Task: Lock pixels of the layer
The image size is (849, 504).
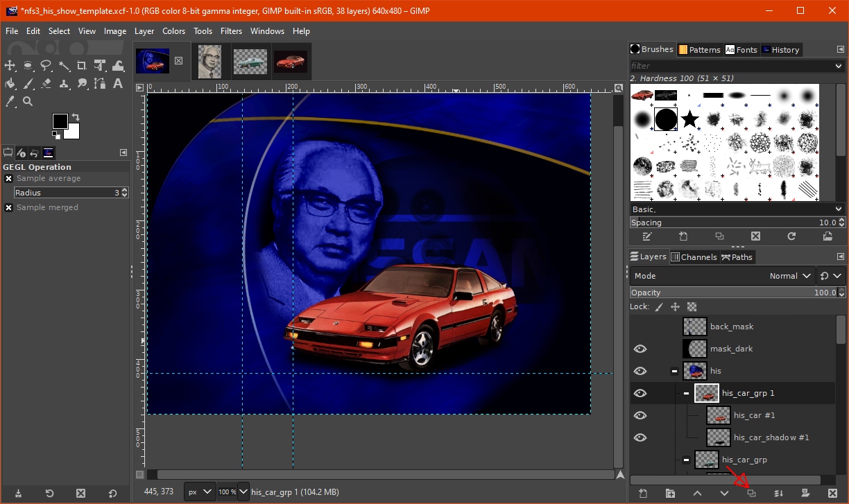Action: click(659, 306)
